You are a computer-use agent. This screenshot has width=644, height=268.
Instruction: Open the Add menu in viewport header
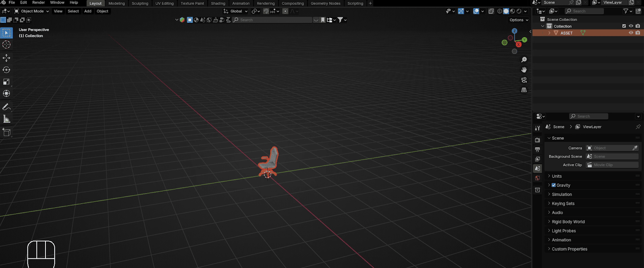tap(88, 11)
